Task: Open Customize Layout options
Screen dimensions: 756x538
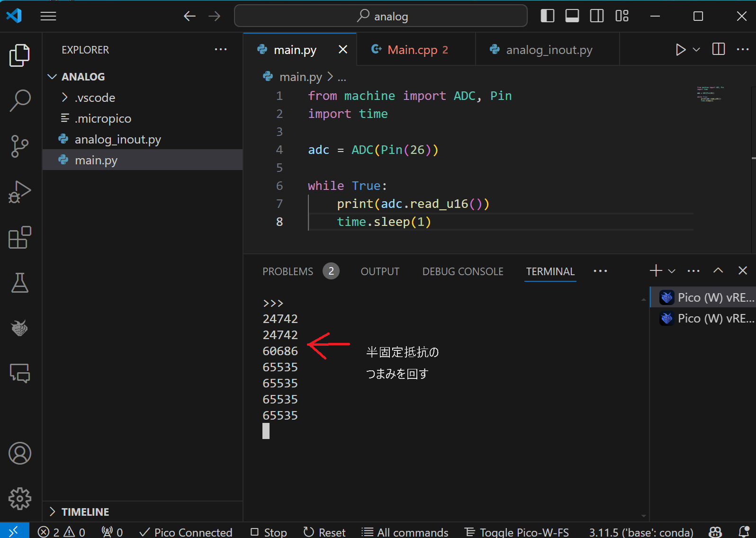Action: pyautogui.click(x=622, y=16)
